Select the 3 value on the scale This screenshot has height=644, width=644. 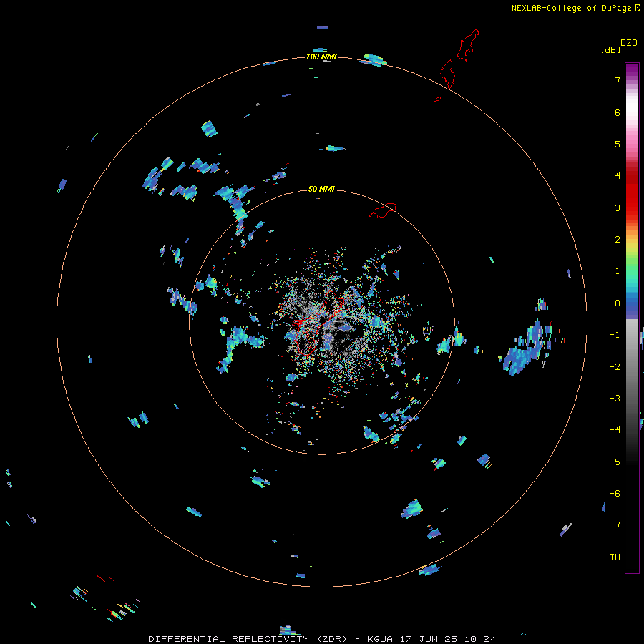click(618, 208)
